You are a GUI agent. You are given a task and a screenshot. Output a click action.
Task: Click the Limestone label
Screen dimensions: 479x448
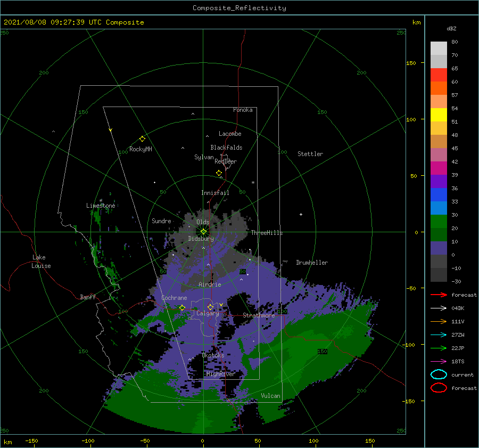pos(101,206)
